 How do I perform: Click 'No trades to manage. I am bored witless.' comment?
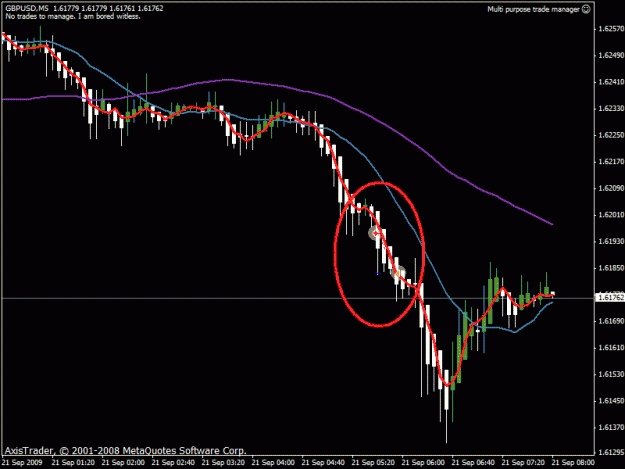click(x=73, y=16)
